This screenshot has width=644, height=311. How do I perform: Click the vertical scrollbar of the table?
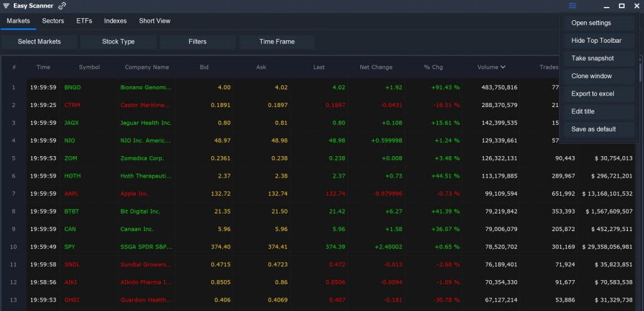640,73
